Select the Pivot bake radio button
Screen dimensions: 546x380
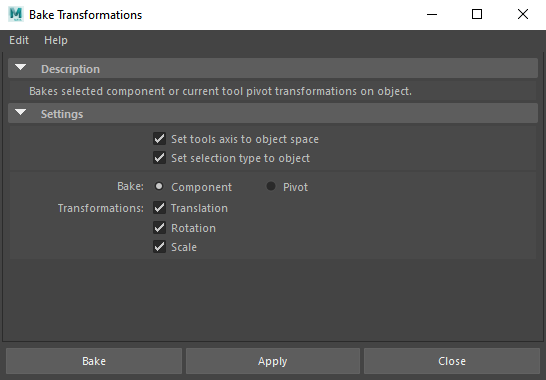pyautogui.click(x=271, y=186)
